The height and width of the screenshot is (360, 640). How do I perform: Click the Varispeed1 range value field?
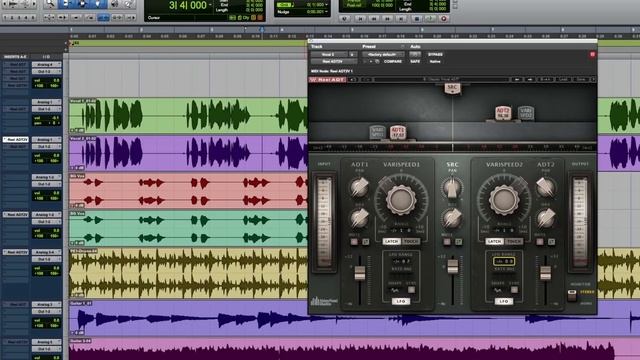click(x=401, y=231)
